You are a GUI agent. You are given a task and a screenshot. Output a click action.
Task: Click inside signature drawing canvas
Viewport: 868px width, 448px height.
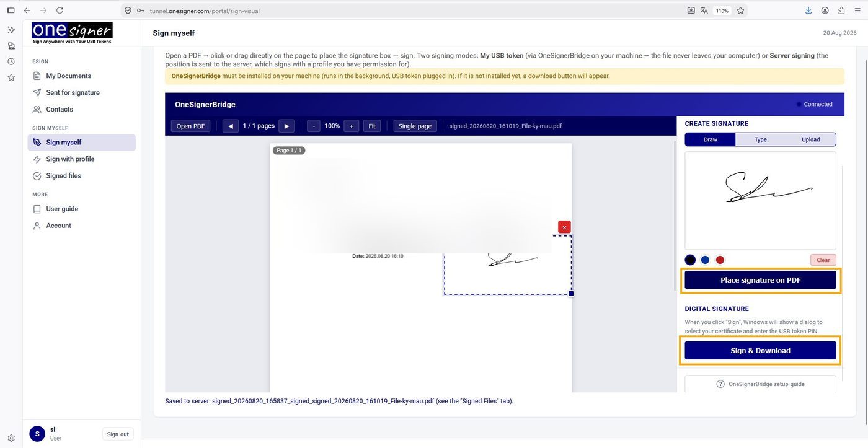tap(761, 201)
